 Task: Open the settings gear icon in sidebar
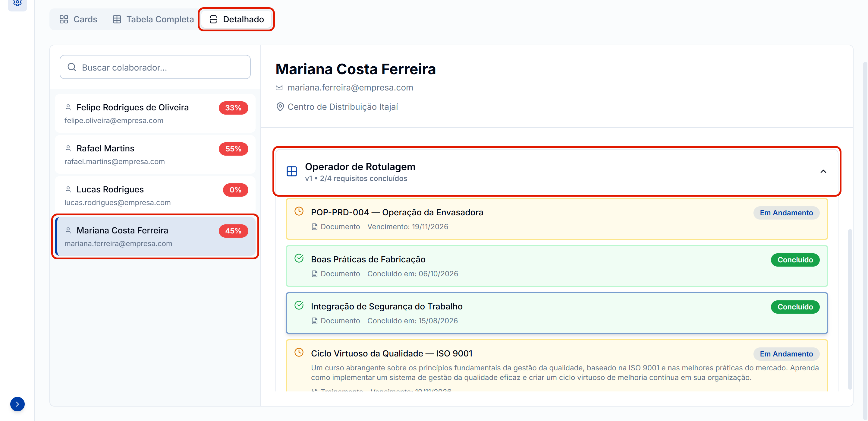[x=17, y=3]
